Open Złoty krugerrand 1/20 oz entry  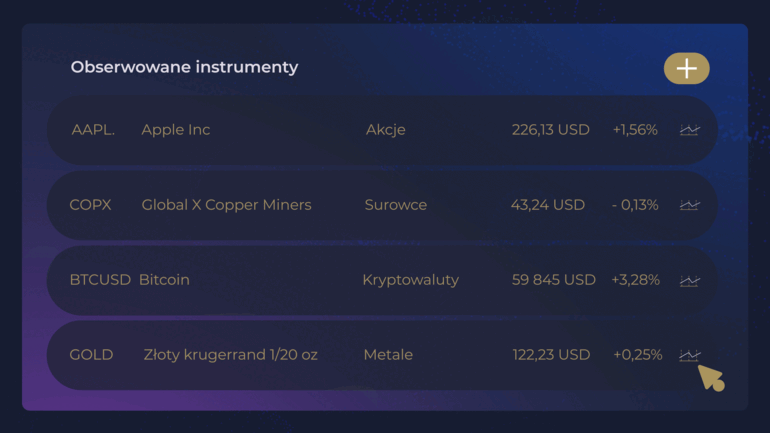231,355
